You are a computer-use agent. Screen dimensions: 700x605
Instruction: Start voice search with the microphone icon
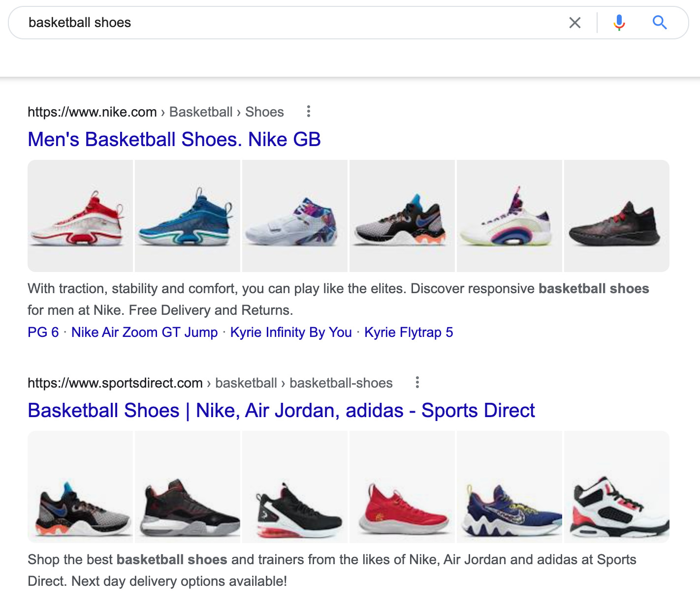tap(619, 23)
